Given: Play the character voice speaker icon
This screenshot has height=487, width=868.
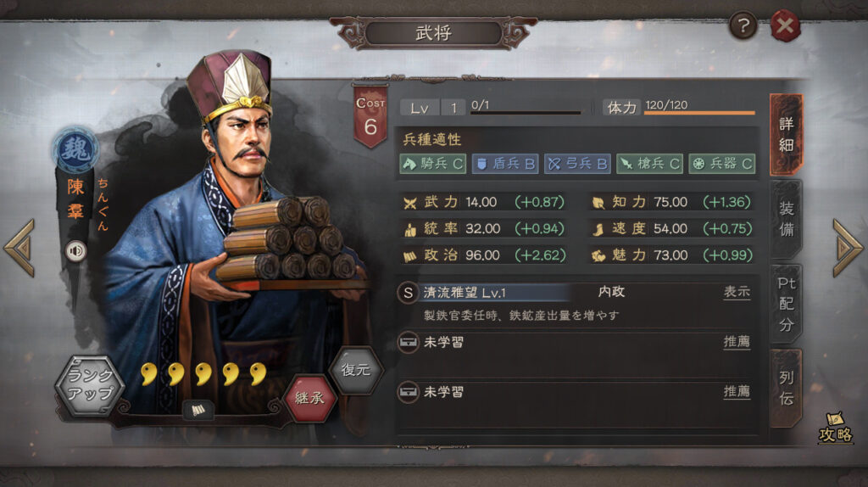Looking at the screenshot, I should (x=75, y=251).
